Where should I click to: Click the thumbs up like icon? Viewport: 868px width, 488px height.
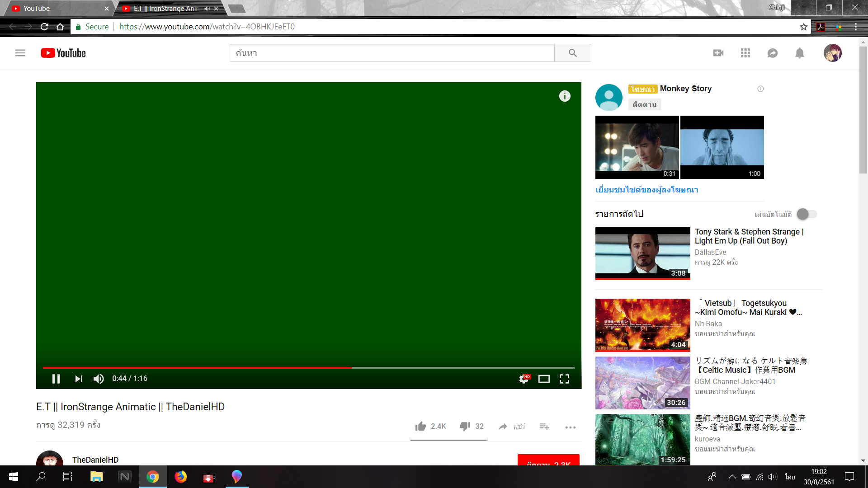(421, 427)
